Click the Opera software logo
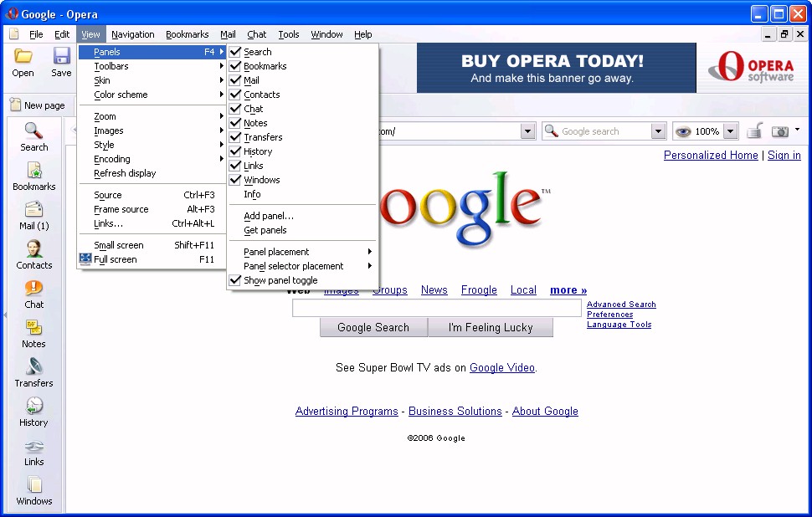The height and width of the screenshot is (517, 812). coord(751,67)
